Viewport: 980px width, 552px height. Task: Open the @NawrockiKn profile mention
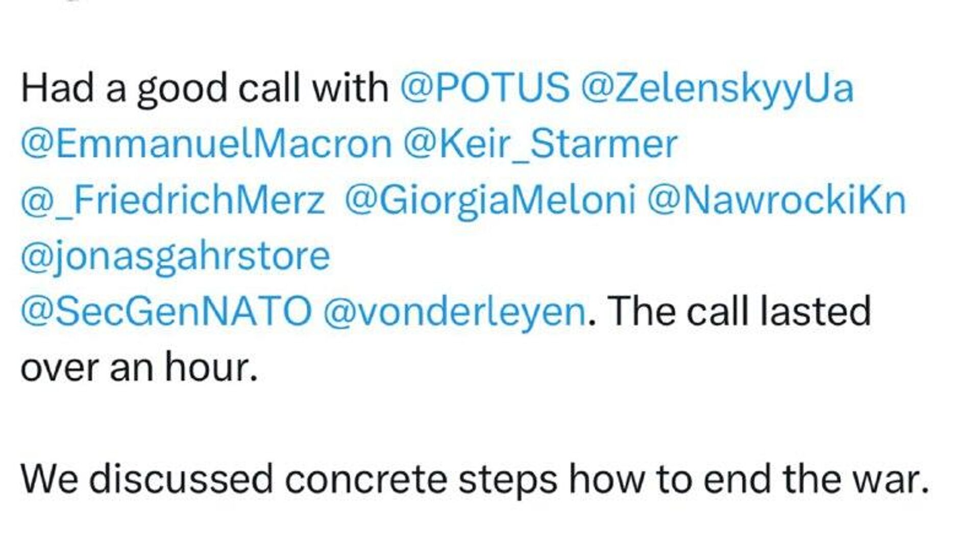pyautogui.click(x=776, y=200)
